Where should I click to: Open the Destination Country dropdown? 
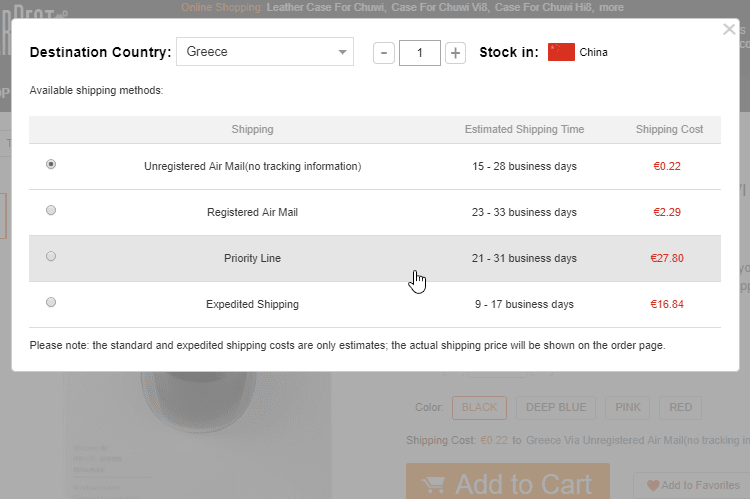[x=265, y=52]
